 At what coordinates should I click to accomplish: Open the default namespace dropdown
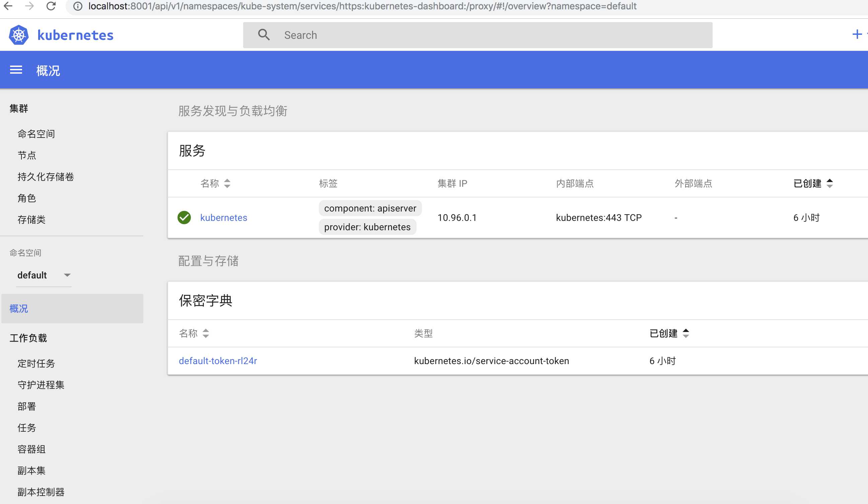pos(44,275)
